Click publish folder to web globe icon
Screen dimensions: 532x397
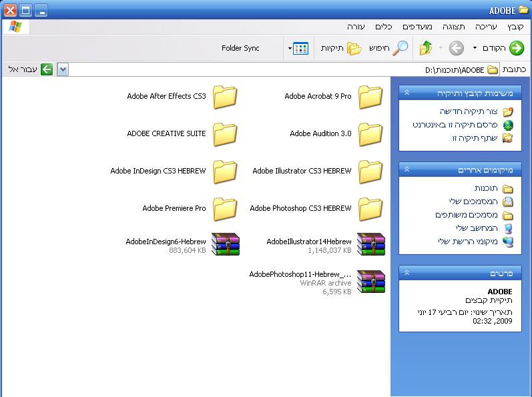click(x=508, y=125)
